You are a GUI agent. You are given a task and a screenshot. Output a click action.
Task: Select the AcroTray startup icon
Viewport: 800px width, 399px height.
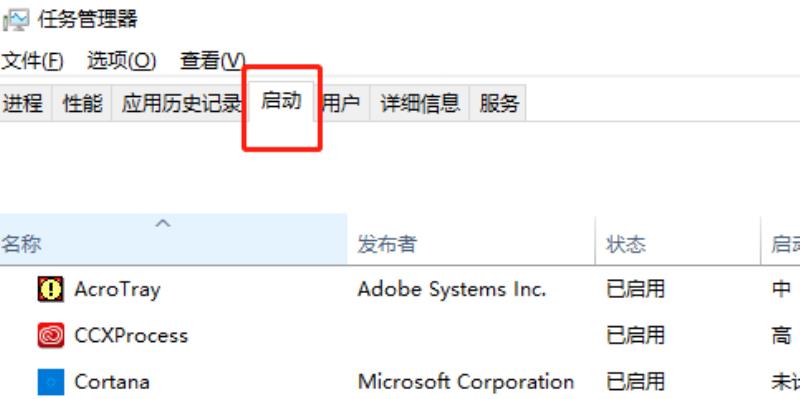tap(51, 289)
